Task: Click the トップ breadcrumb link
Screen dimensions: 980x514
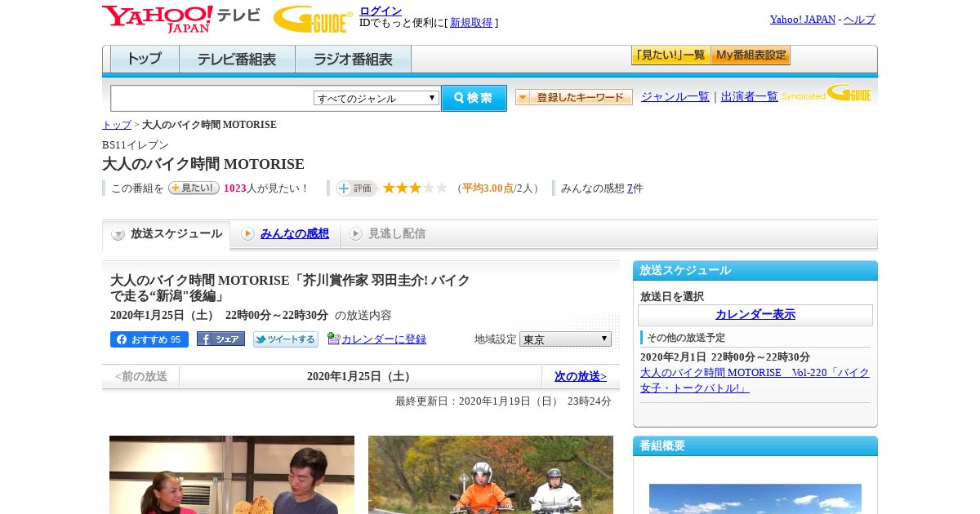Action: coord(117,125)
